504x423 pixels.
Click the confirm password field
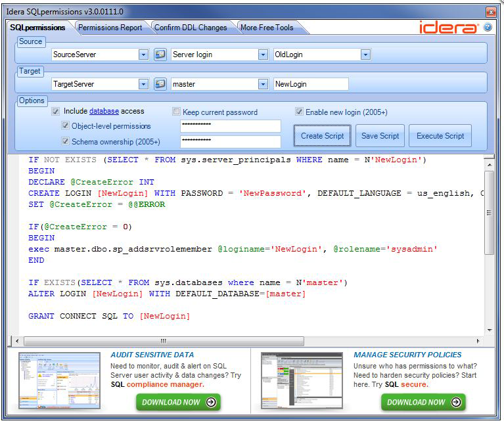pyautogui.click(x=231, y=142)
